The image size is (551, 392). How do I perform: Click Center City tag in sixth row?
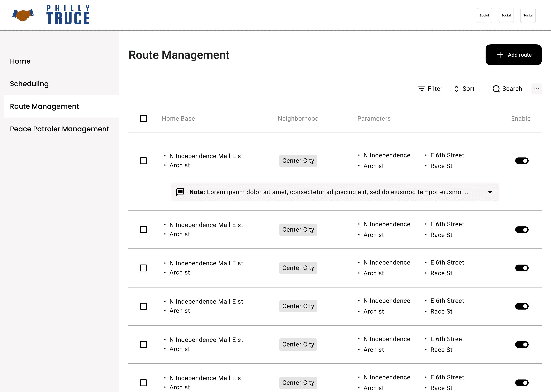(x=298, y=383)
